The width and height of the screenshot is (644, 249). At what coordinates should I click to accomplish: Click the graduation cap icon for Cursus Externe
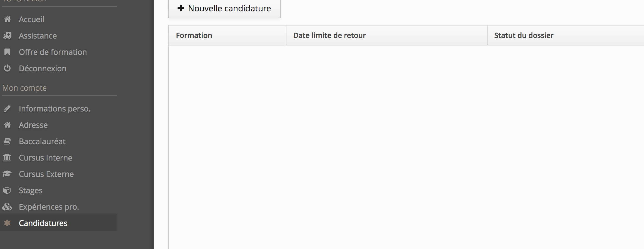coord(7,174)
